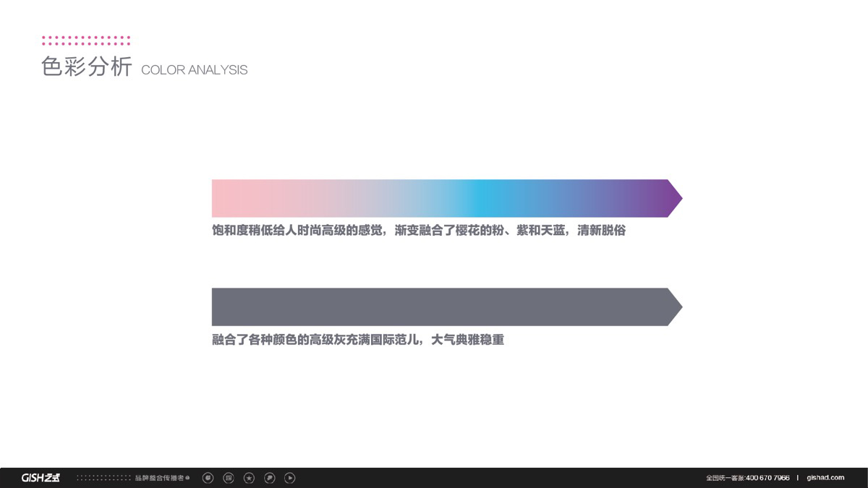This screenshot has height=488, width=868.
Task: Click the COLOR ANALYSIS subtitle text
Action: pyautogui.click(x=194, y=70)
